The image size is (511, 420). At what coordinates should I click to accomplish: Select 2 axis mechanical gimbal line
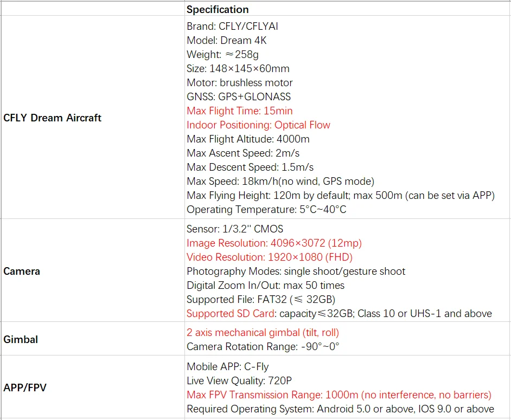coord(263,332)
